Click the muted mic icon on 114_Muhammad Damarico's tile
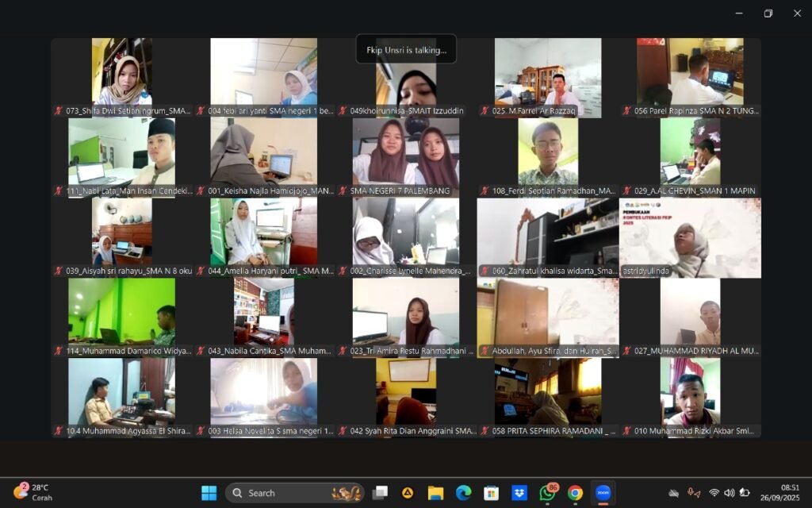This screenshot has width=812, height=508. (58, 351)
